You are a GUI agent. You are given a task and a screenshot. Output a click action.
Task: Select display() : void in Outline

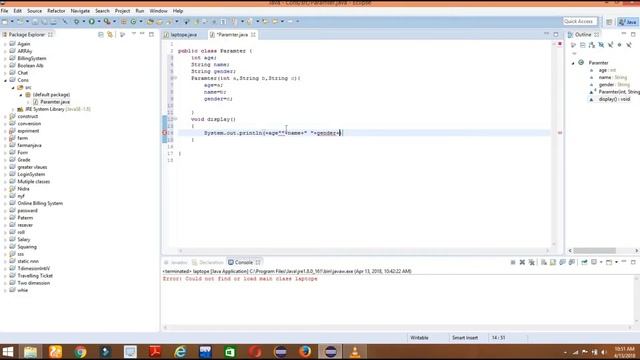tap(614, 99)
